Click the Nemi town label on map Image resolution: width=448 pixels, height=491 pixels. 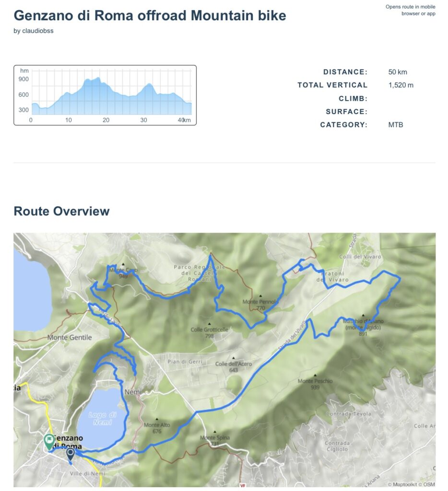click(133, 392)
